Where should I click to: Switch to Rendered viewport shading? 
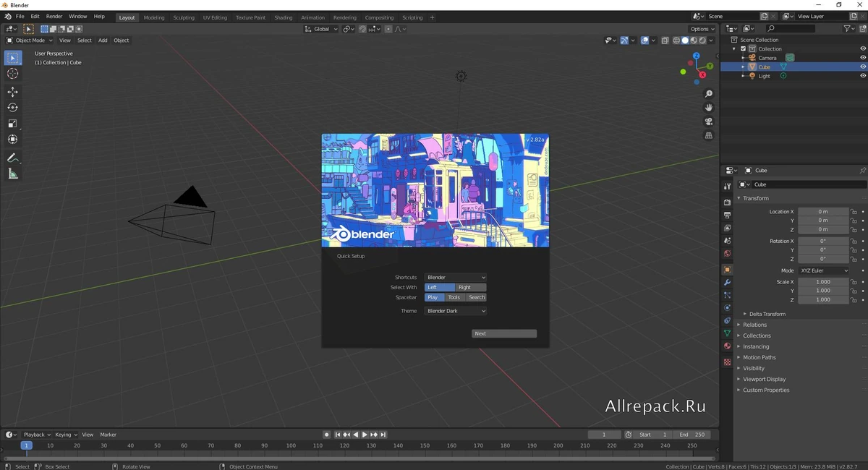click(702, 40)
